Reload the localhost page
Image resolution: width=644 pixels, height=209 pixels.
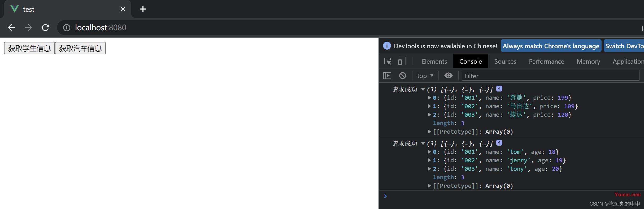[x=46, y=28]
